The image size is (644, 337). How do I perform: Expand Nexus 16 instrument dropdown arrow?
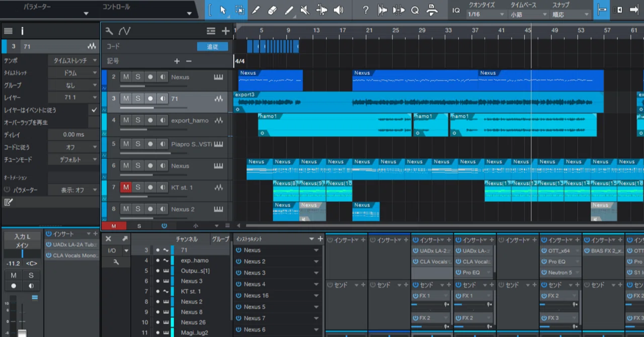tap(316, 296)
